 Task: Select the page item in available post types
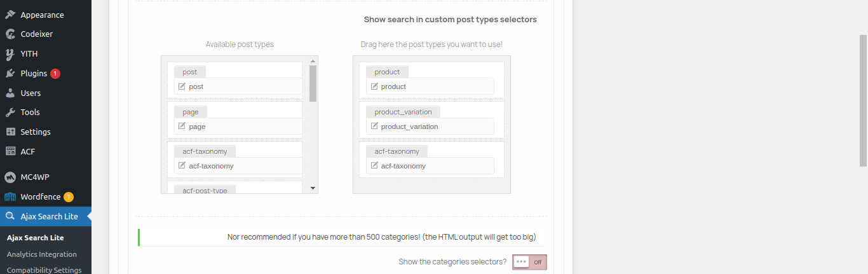[x=234, y=120]
